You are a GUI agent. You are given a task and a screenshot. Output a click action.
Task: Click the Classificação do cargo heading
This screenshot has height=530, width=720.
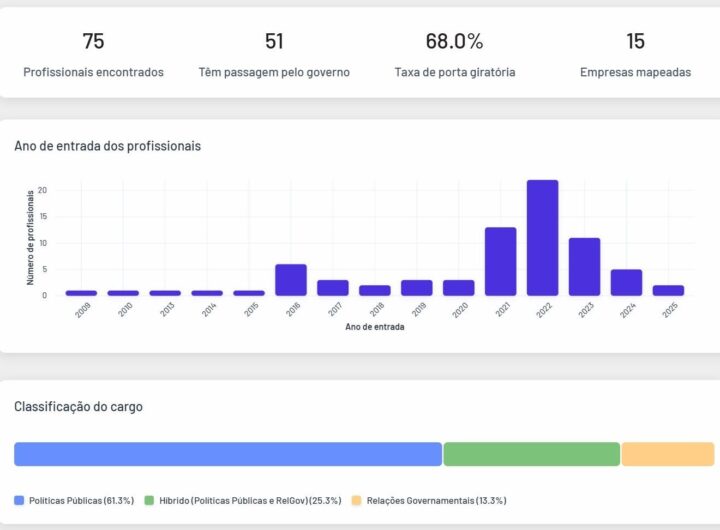(x=78, y=406)
